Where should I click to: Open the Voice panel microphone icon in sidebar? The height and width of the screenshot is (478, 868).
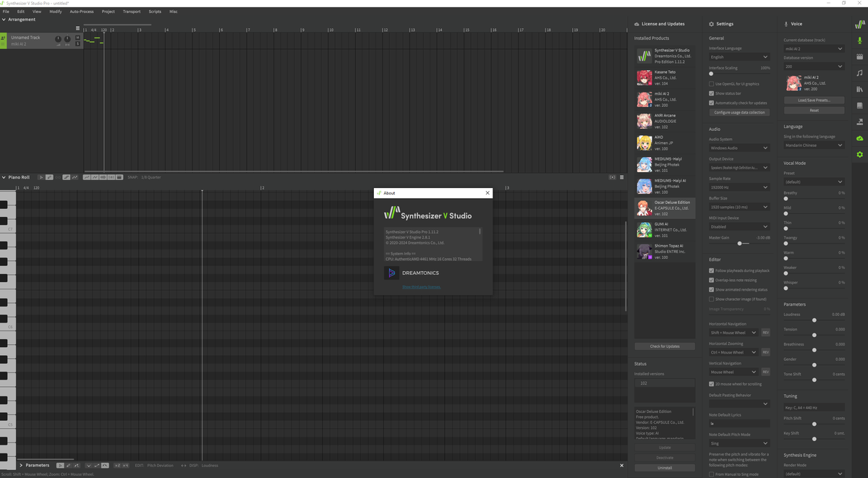coord(859,40)
